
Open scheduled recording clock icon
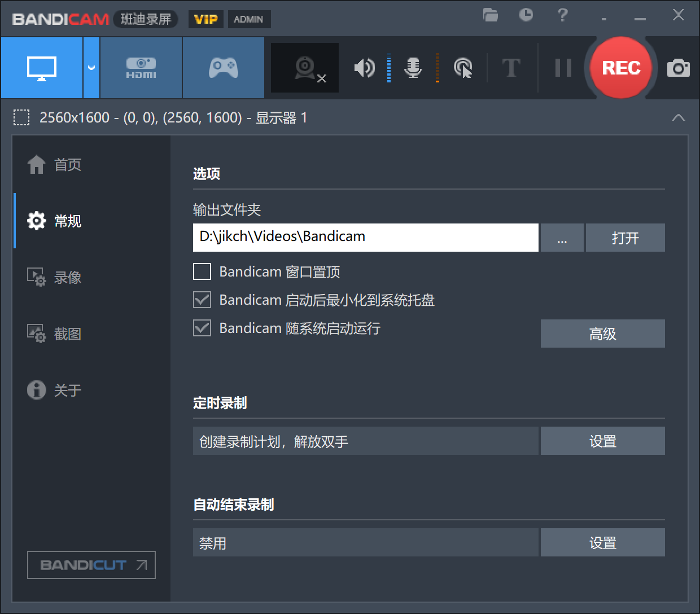tap(526, 15)
